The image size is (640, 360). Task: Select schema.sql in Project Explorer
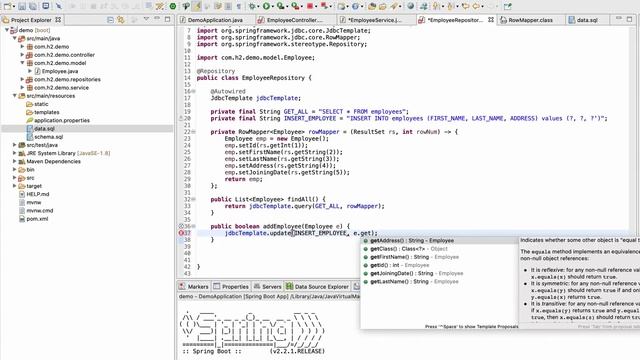click(x=48, y=137)
